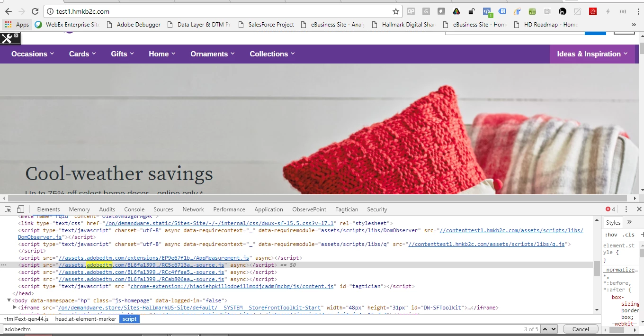Collapse the body element node triangle
This screenshot has width=644, height=336.
[9, 300]
